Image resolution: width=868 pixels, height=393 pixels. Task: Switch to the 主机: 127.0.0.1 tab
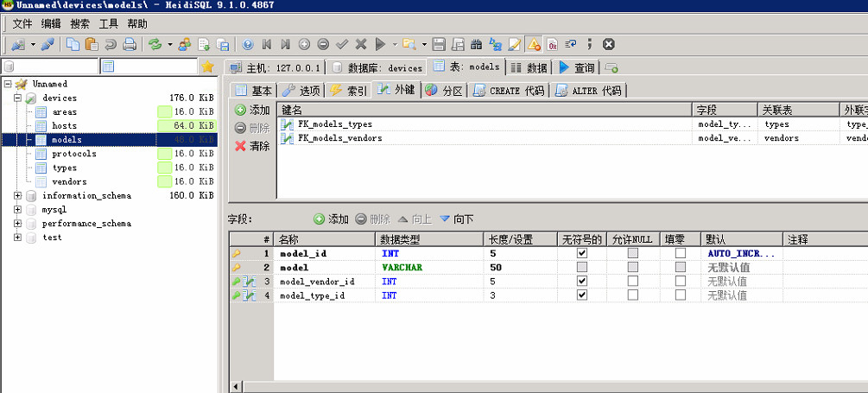point(275,67)
